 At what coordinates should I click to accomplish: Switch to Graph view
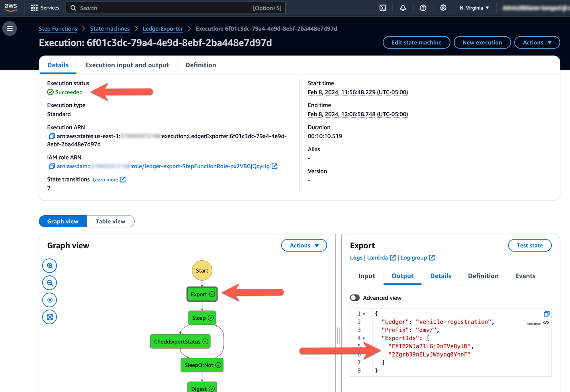click(63, 221)
